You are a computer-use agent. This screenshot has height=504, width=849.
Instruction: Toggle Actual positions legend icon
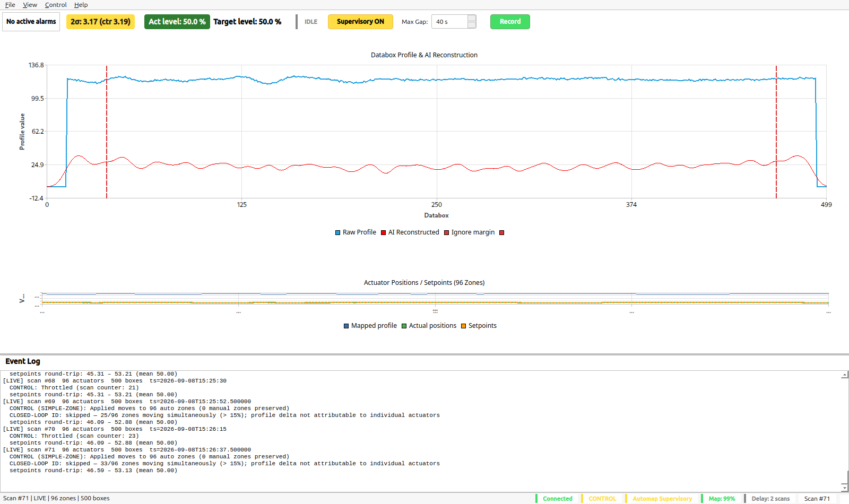(x=404, y=326)
